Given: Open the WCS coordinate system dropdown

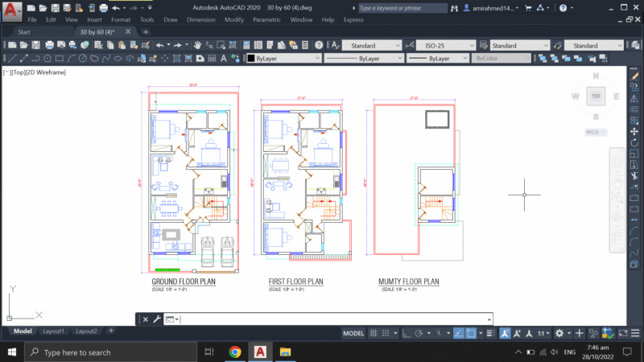Looking at the screenshot, I should (x=596, y=132).
